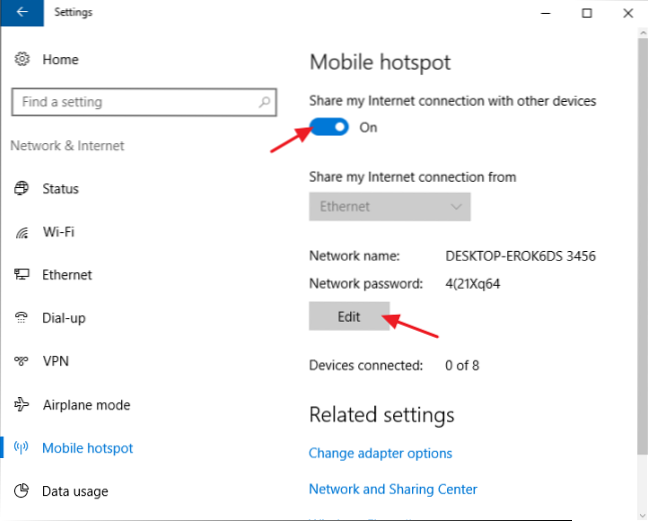Click the Home gear icon
Screen dimensions: 648x521
coord(22,59)
